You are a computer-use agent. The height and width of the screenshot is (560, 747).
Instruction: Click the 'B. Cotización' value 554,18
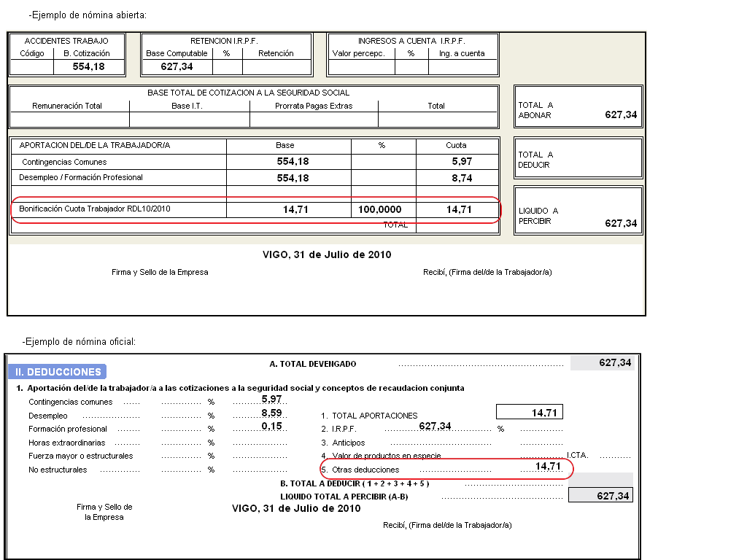tap(88, 66)
